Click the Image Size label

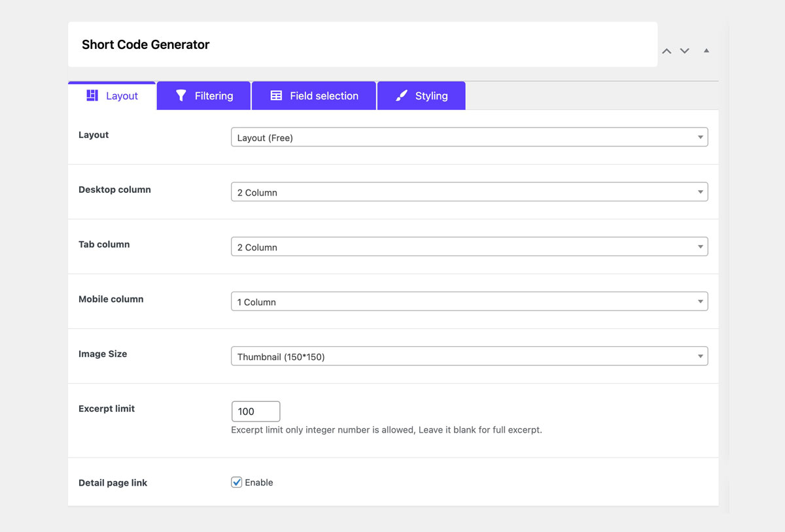[103, 354]
